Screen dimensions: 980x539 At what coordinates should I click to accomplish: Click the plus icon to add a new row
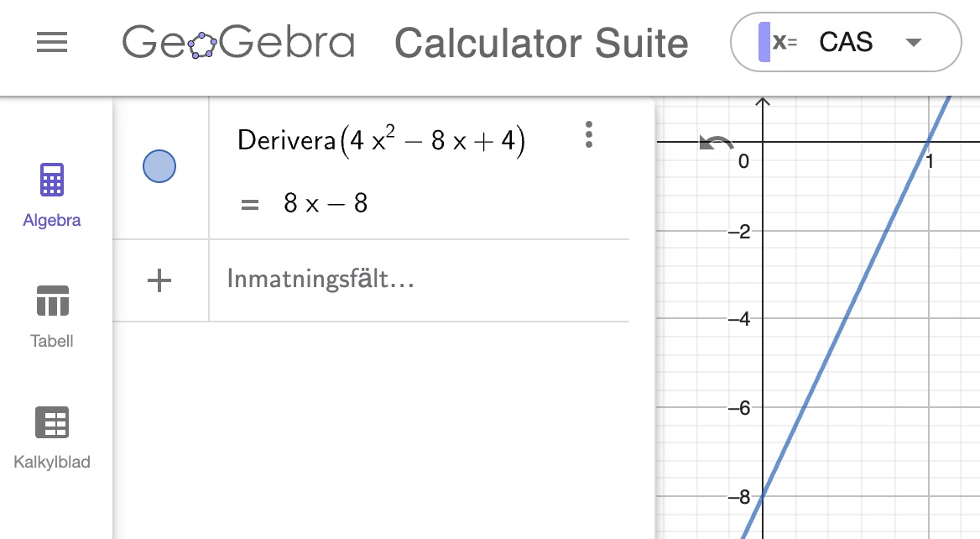click(159, 280)
